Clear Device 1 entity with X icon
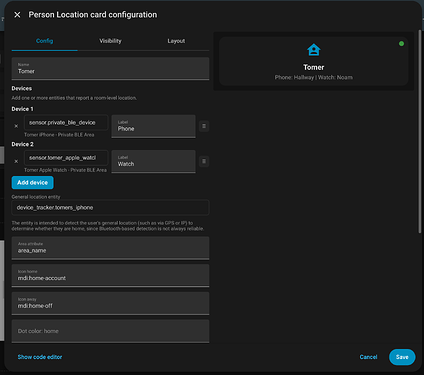The image size is (424, 375). pos(16,126)
